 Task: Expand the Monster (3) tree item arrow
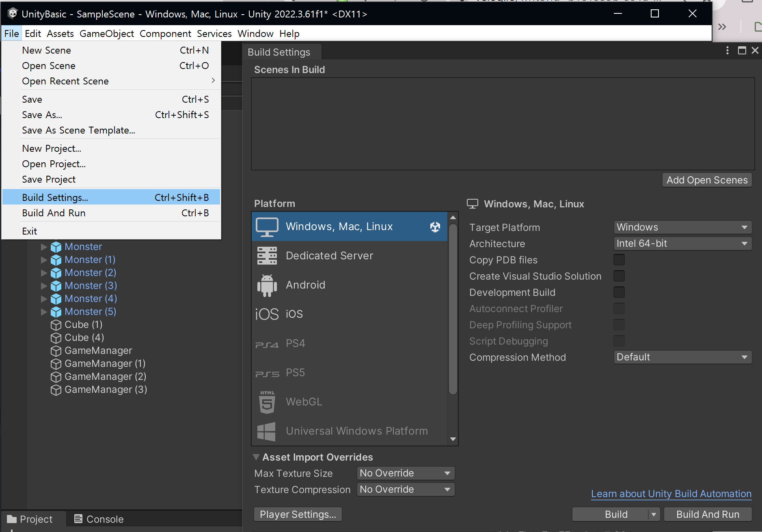coord(44,286)
